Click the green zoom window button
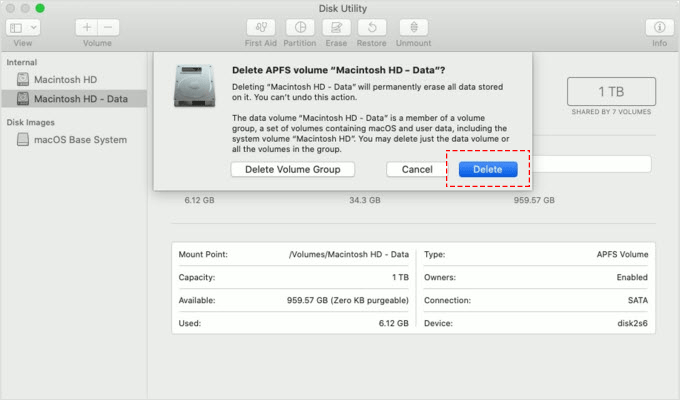 (40, 8)
